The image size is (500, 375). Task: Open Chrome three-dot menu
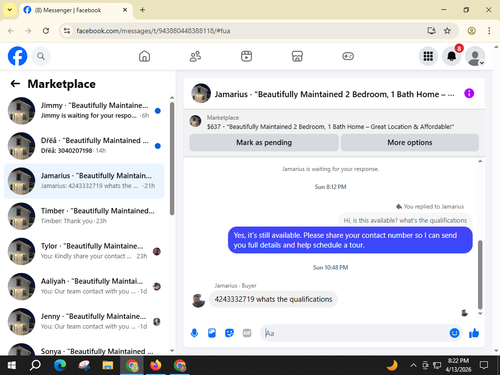(489, 31)
